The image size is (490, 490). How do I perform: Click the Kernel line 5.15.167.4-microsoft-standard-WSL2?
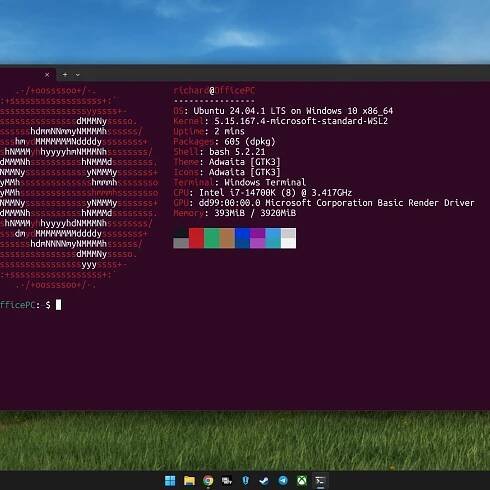coord(281,121)
